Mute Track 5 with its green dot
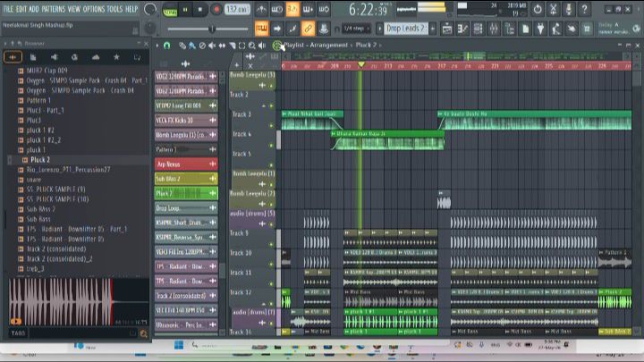Screen dimensions: 644x362 (271, 165)
